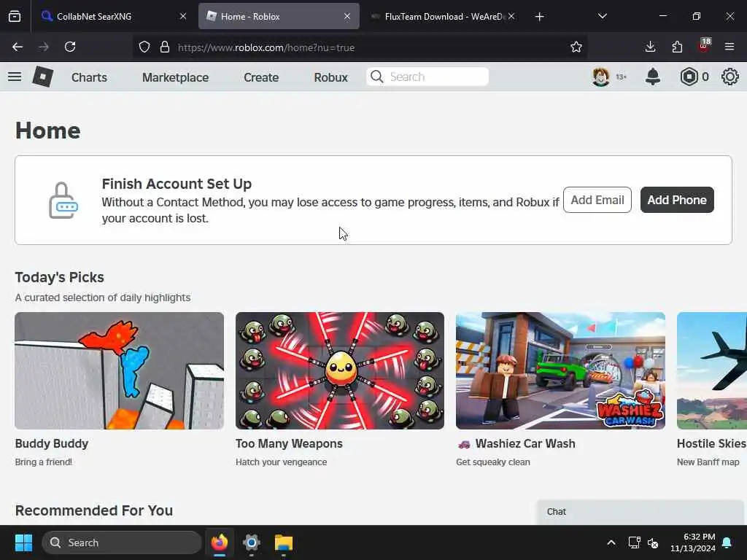
Task: Open the Too Many Weapons thumbnail
Action: pos(340,370)
